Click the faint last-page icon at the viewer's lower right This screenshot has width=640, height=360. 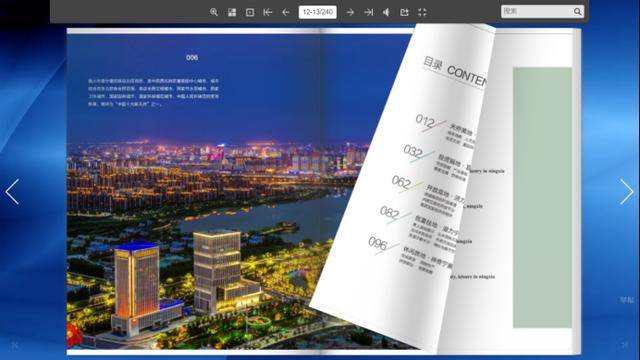coord(624,345)
